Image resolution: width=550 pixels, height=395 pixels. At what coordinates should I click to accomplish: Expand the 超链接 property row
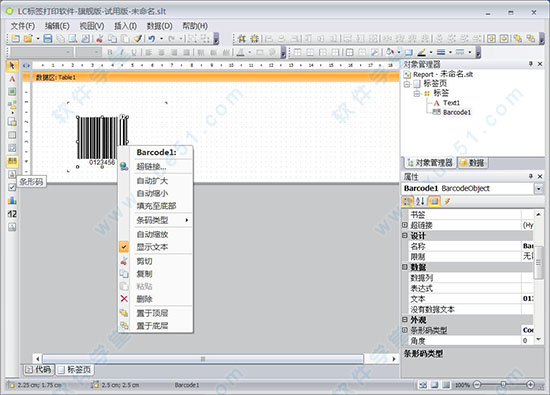[404, 225]
